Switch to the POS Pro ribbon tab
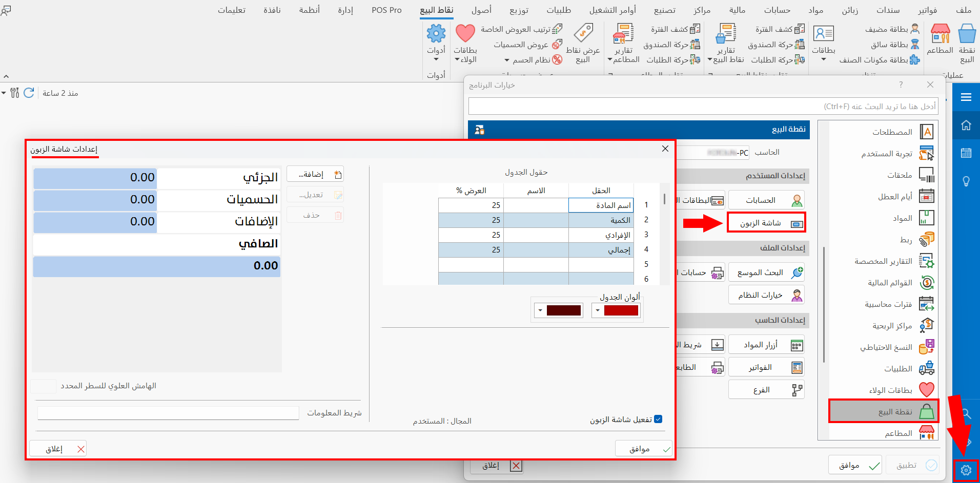Image resolution: width=980 pixels, height=483 pixels. [386, 10]
